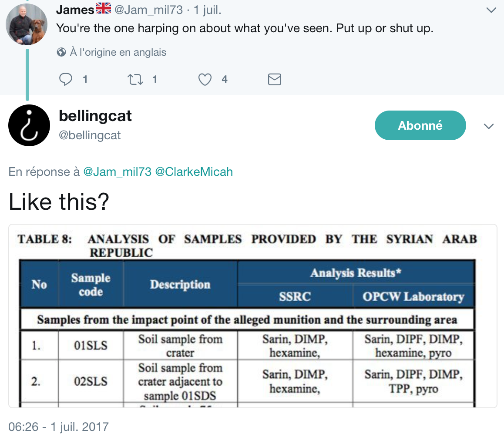Open bellingcat's profile avatar

point(29,125)
